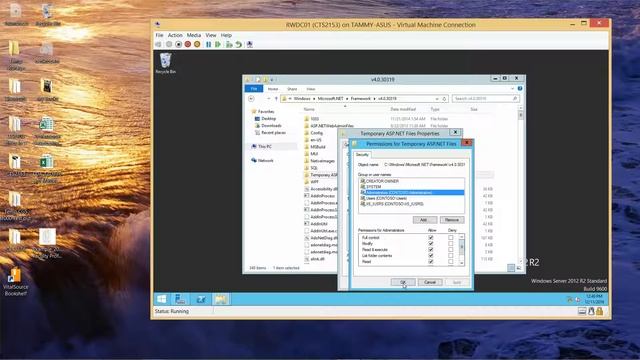Toggle Allow for Read & execute
640x360 pixels.
pyautogui.click(x=431, y=250)
